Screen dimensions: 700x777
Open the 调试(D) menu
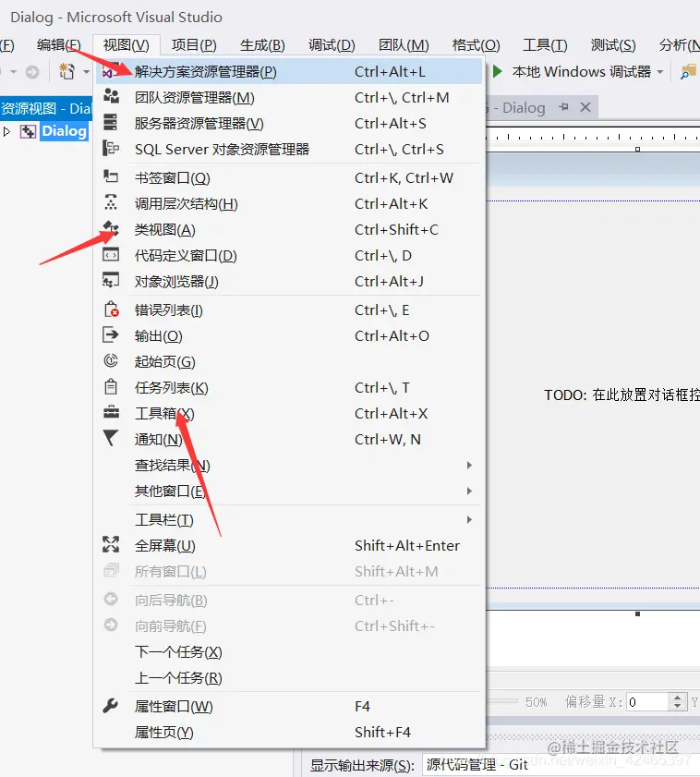tap(332, 45)
